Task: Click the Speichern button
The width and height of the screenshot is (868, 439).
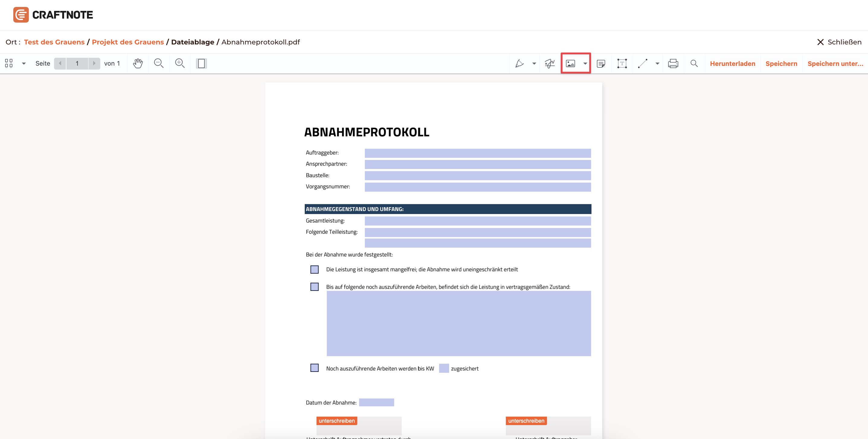Action: (781, 63)
